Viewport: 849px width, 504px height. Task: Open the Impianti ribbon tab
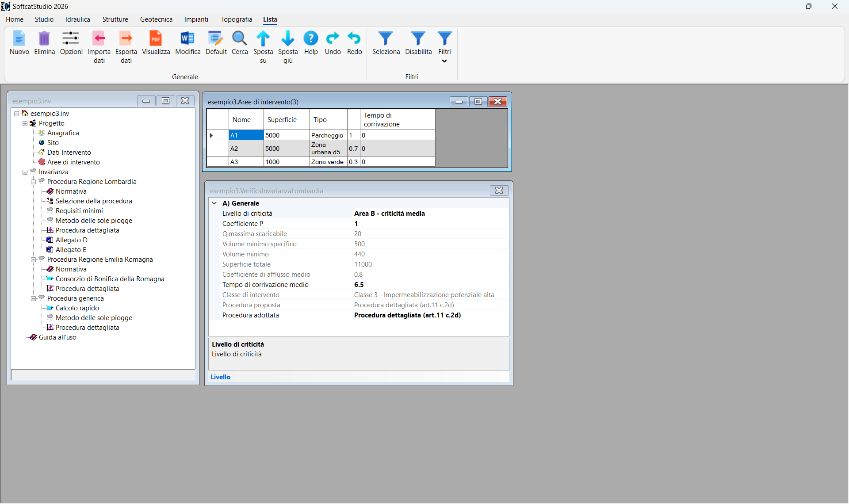[196, 19]
